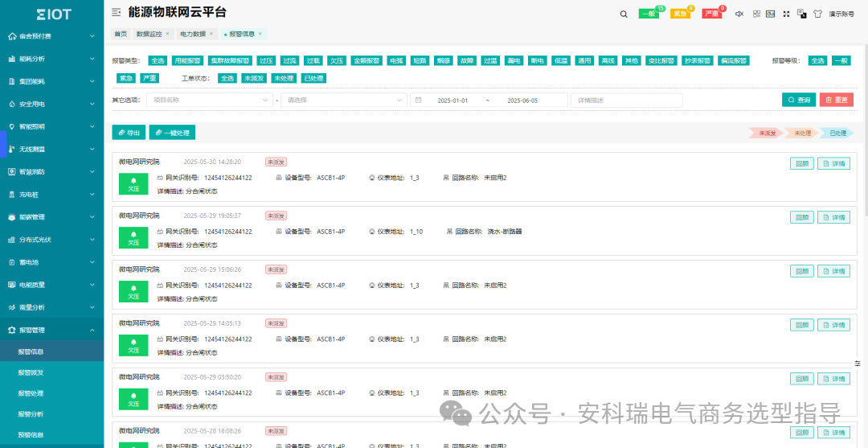Click the 充电桩 charger icon
Image resolution: width=868 pixels, height=448 pixels.
[x=11, y=195]
